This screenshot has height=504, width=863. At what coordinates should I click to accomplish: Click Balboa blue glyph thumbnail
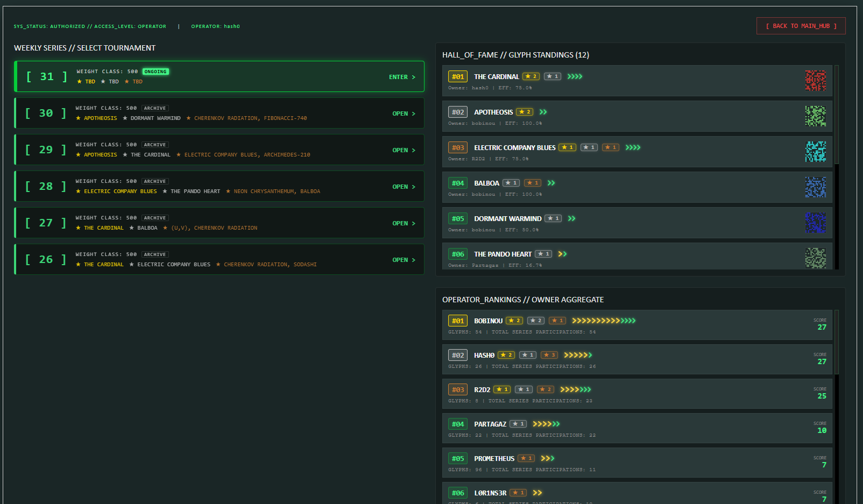[815, 187]
